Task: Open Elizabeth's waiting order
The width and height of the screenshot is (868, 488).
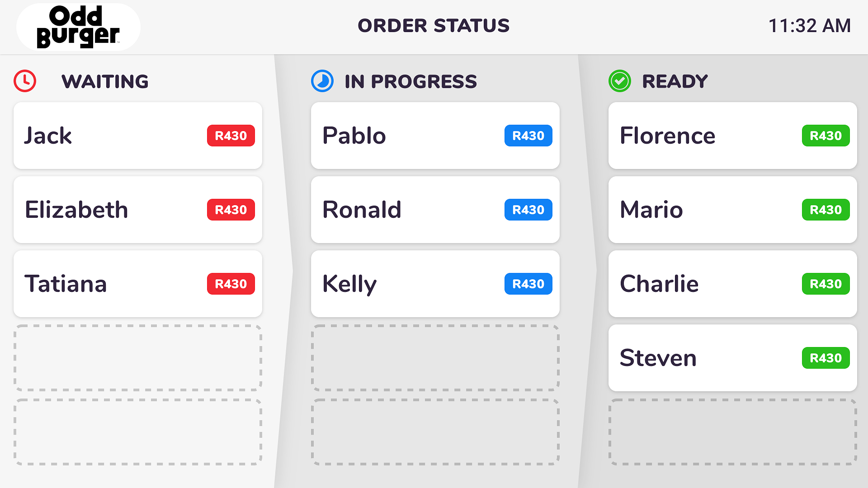Action: [x=137, y=210]
